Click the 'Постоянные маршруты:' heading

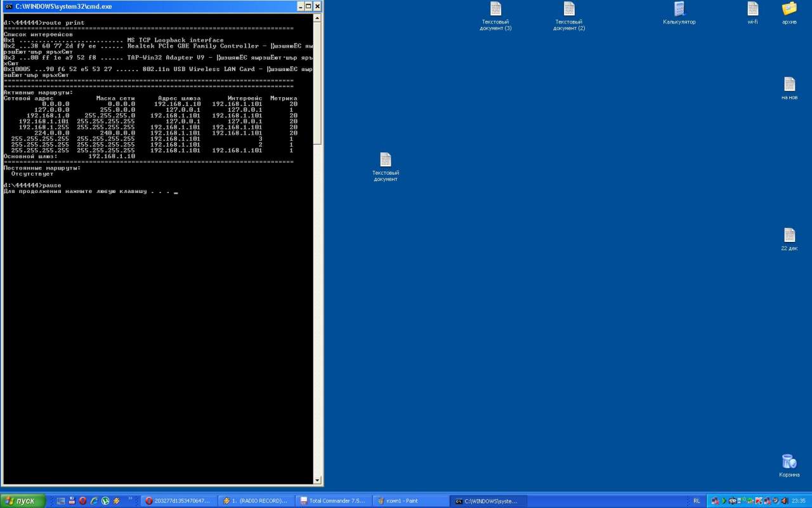(42, 168)
